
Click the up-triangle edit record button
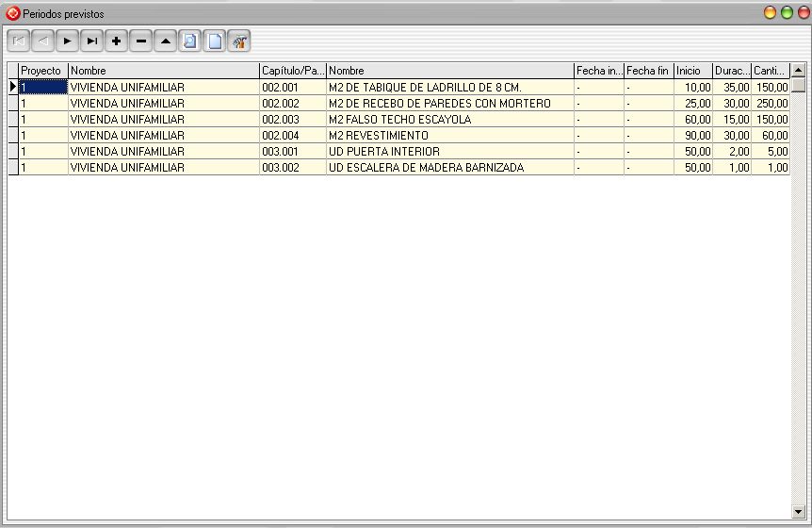[x=165, y=41]
